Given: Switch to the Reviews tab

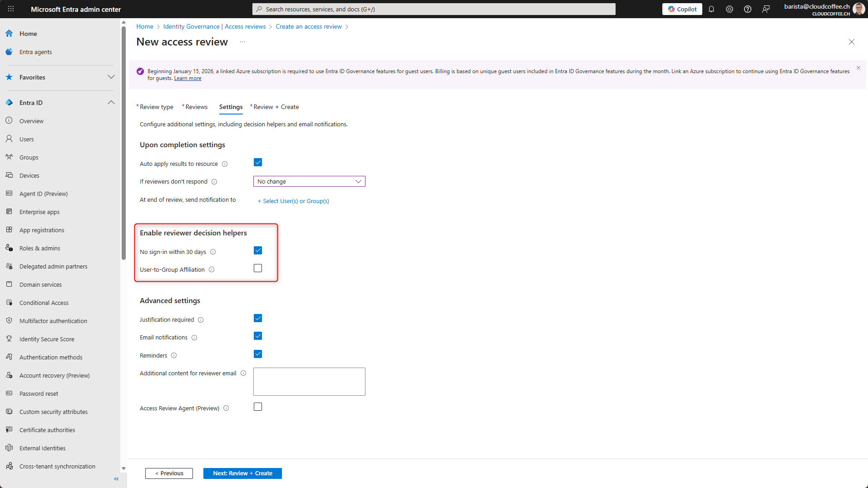Looking at the screenshot, I should click(x=196, y=107).
